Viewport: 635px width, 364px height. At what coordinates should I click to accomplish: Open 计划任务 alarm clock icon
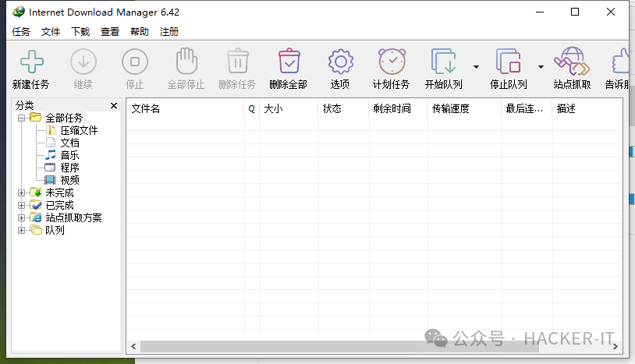coord(392,61)
